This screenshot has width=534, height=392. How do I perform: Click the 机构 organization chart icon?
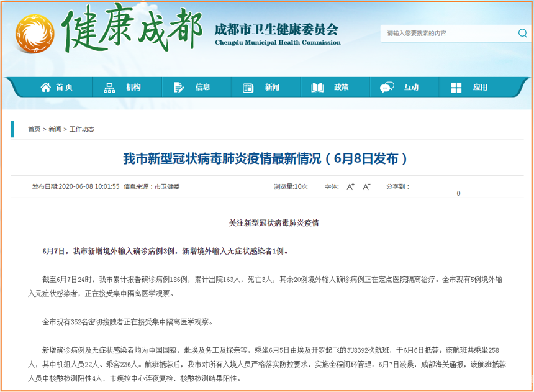(x=109, y=88)
